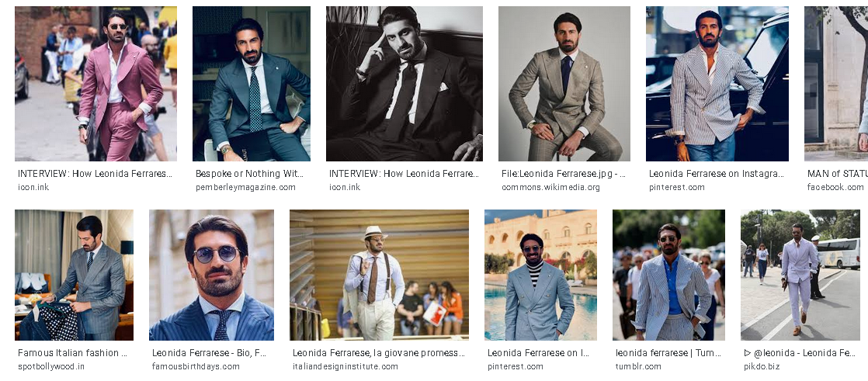Open the pikdo.biz lavender suit photo
The height and width of the screenshot is (381, 868).
click(800, 275)
